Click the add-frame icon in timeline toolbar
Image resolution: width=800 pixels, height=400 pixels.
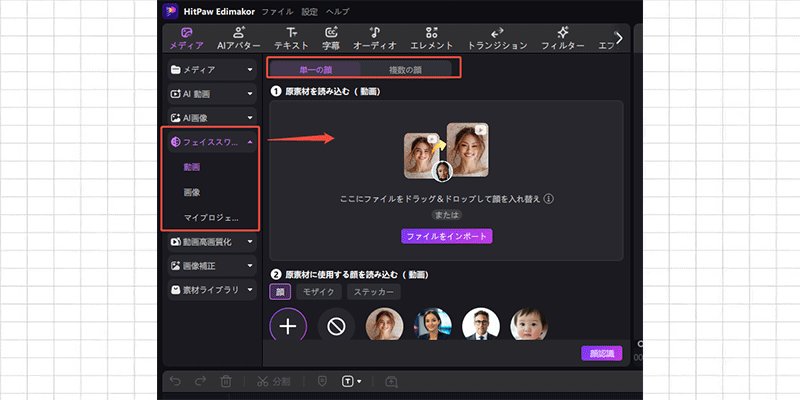click(391, 382)
